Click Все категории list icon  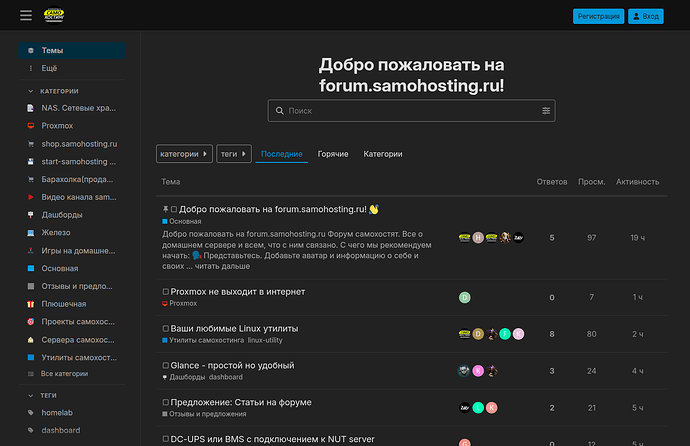point(30,374)
